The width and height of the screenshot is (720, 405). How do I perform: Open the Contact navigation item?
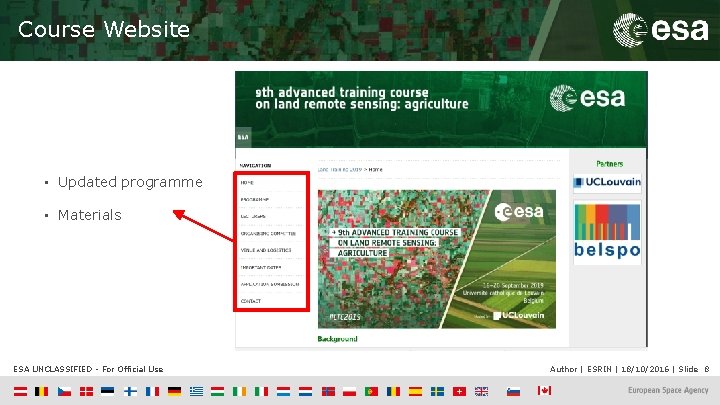(x=251, y=301)
